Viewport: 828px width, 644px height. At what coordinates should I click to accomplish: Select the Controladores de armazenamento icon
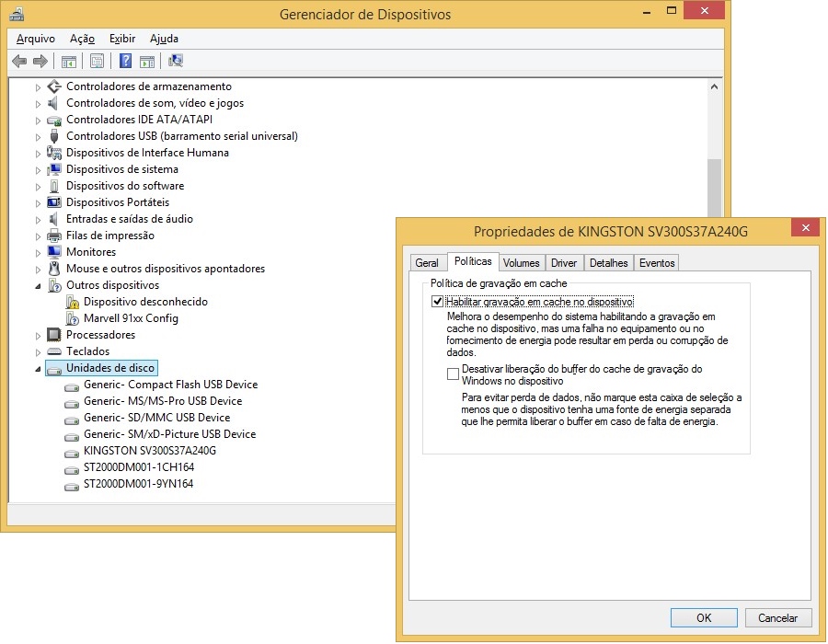coord(54,86)
